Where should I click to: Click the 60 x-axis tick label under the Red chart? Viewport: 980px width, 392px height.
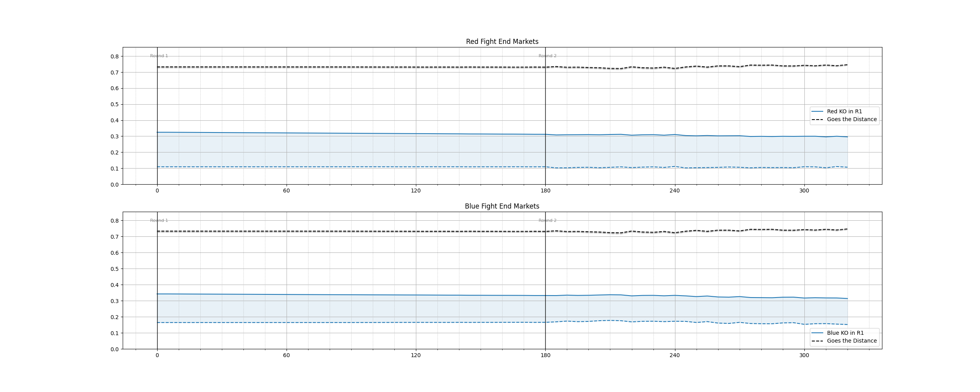tap(287, 191)
